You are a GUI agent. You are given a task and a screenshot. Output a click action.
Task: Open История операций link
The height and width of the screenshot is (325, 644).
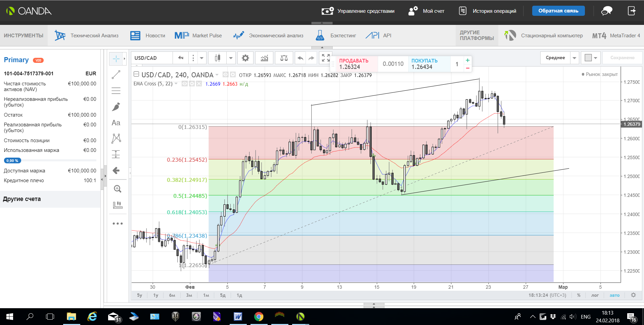pyautogui.click(x=488, y=11)
